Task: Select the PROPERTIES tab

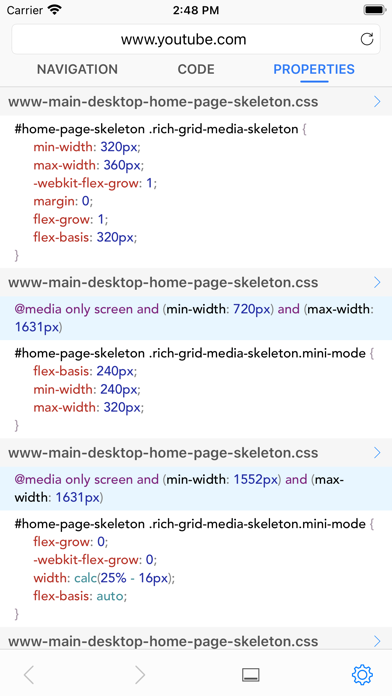Action: pyautogui.click(x=314, y=69)
